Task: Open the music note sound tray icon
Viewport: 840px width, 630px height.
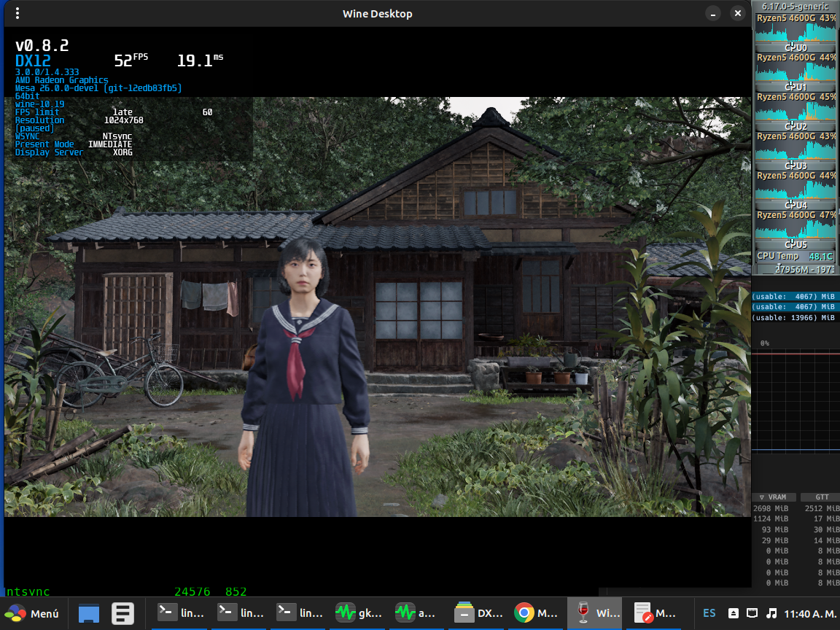Action: 771,613
